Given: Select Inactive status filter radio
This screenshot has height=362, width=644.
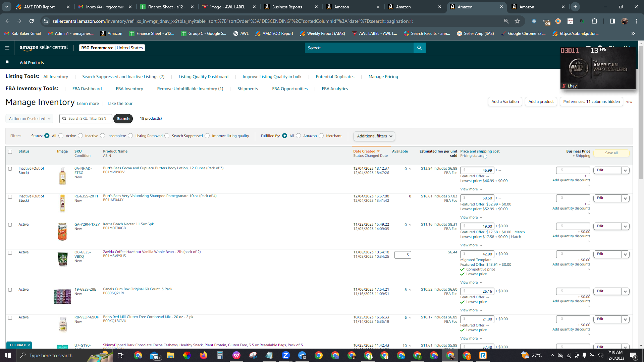Looking at the screenshot, I should tap(80, 136).
